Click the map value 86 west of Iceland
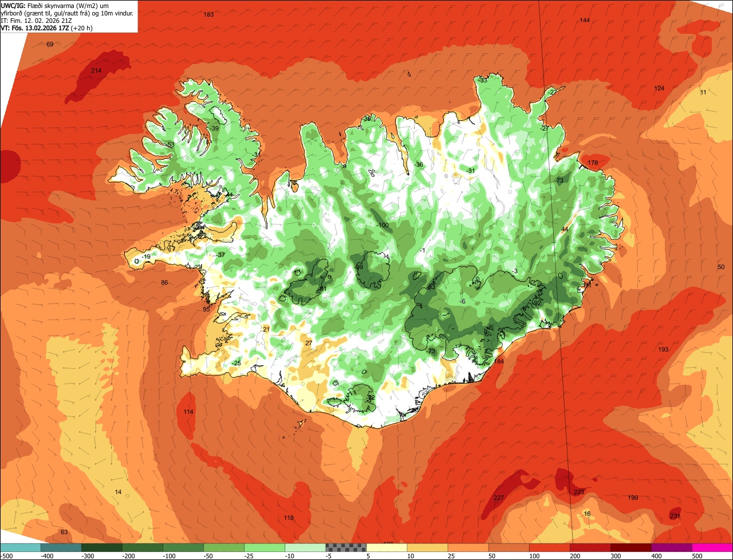 [164, 282]
